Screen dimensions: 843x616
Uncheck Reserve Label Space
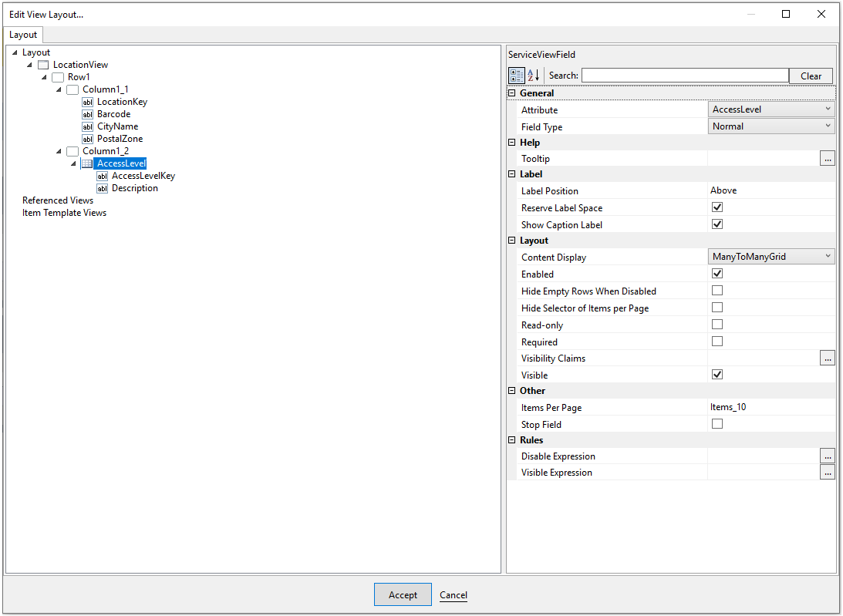click(x=717, y=207)
